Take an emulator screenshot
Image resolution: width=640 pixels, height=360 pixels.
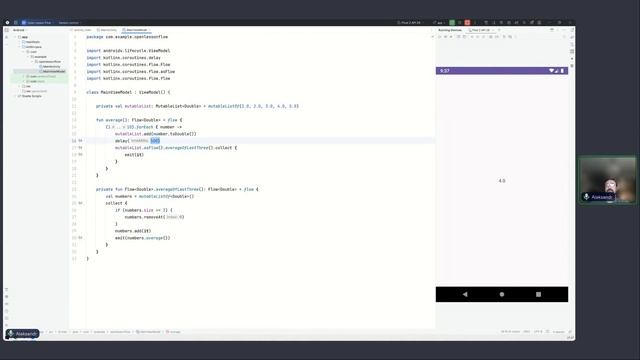[x=491, y=37]
